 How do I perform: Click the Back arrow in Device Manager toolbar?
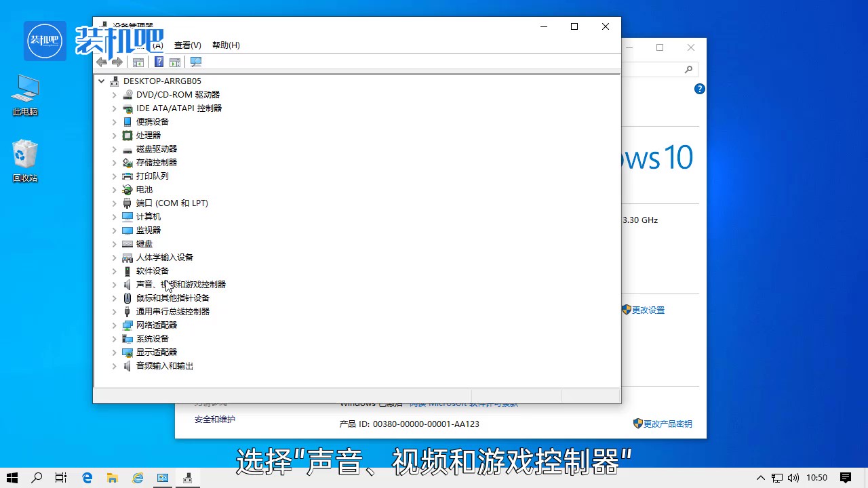click(102, 62)
